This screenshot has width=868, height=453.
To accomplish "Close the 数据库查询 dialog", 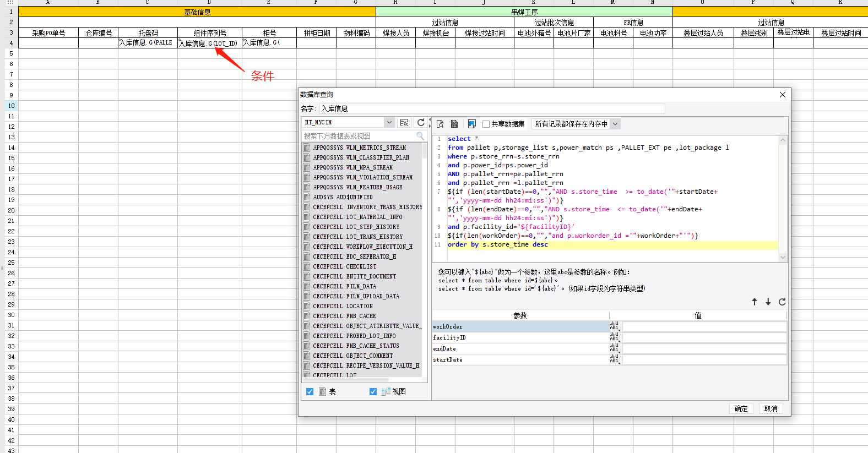I will pyautogui.click(x=782, y=95).
